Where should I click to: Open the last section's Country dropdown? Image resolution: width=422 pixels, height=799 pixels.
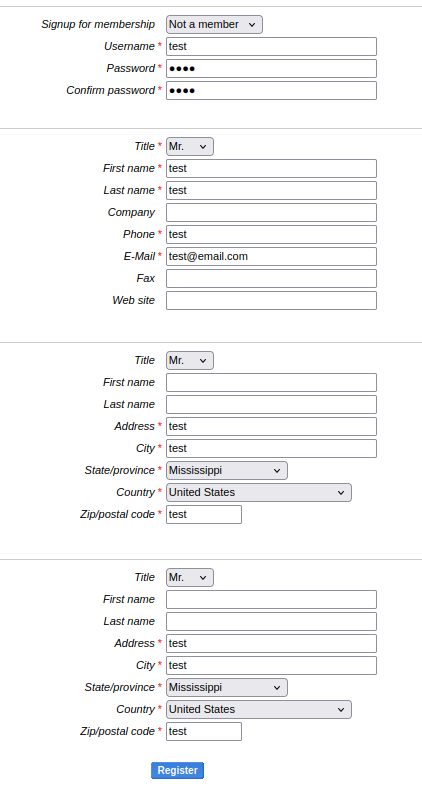(259, 709)
